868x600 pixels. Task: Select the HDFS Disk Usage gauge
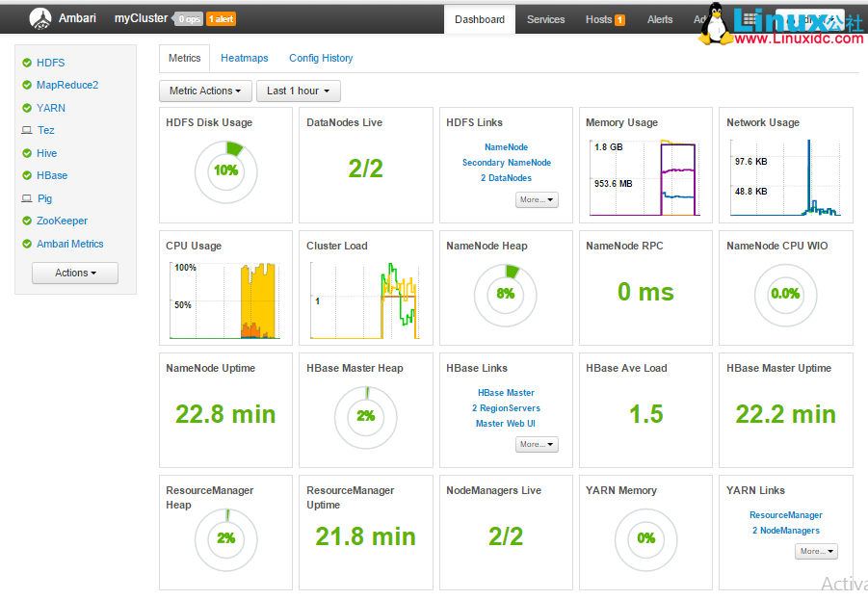225,170
